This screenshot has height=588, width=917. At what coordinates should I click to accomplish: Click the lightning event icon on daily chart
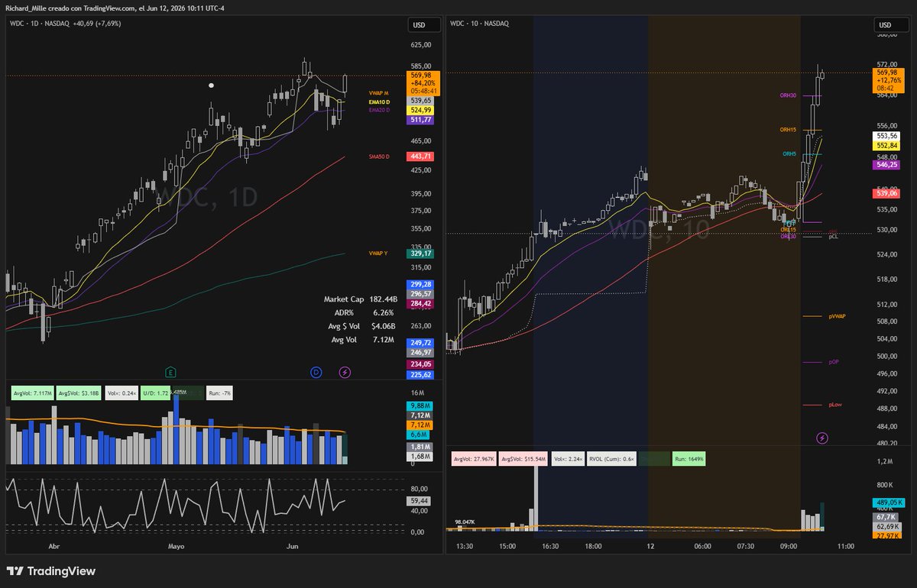(x=345, y=372)
